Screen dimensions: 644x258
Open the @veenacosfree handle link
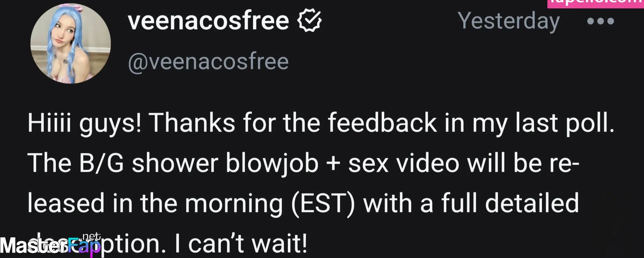click(x=208, y=62)
